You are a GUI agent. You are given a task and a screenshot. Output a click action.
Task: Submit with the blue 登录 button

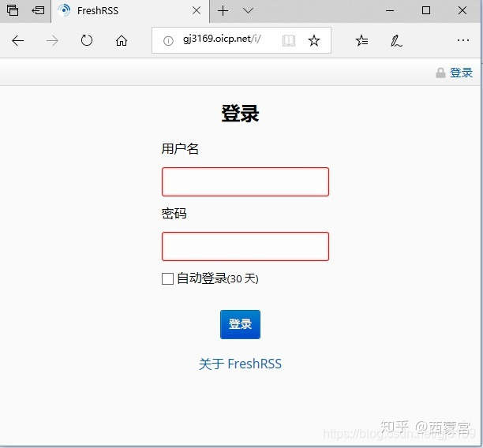pyautogui.click(x=240, y=324)
